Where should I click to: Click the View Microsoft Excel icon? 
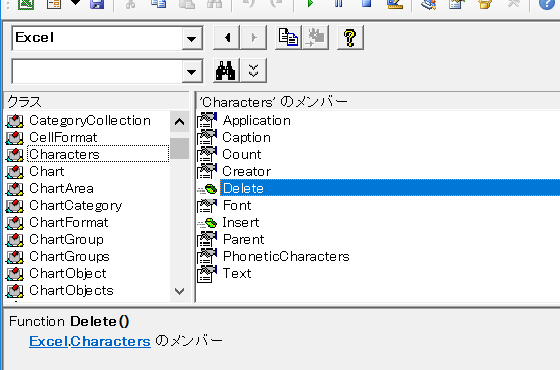click(x=26, y=4)
